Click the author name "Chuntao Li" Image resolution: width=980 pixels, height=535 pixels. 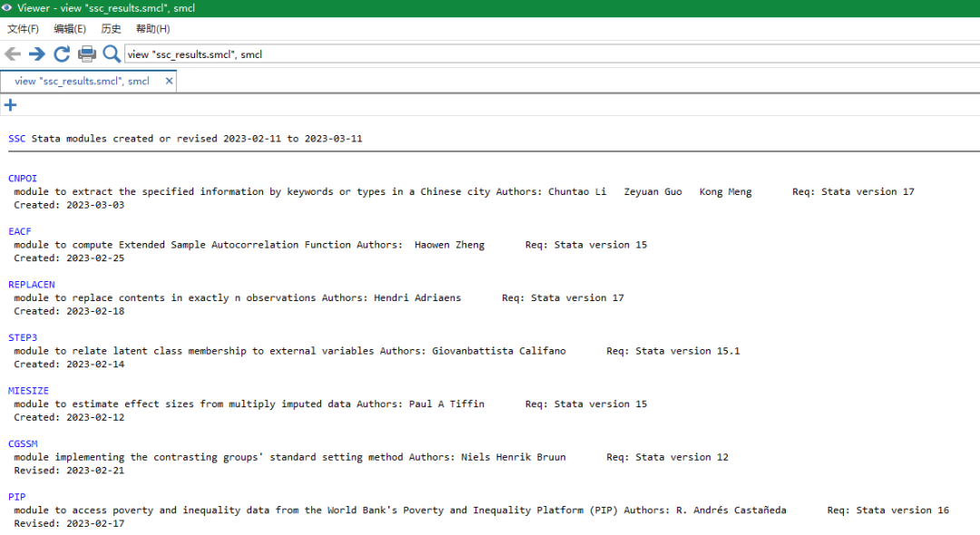(x=577, y=191)
